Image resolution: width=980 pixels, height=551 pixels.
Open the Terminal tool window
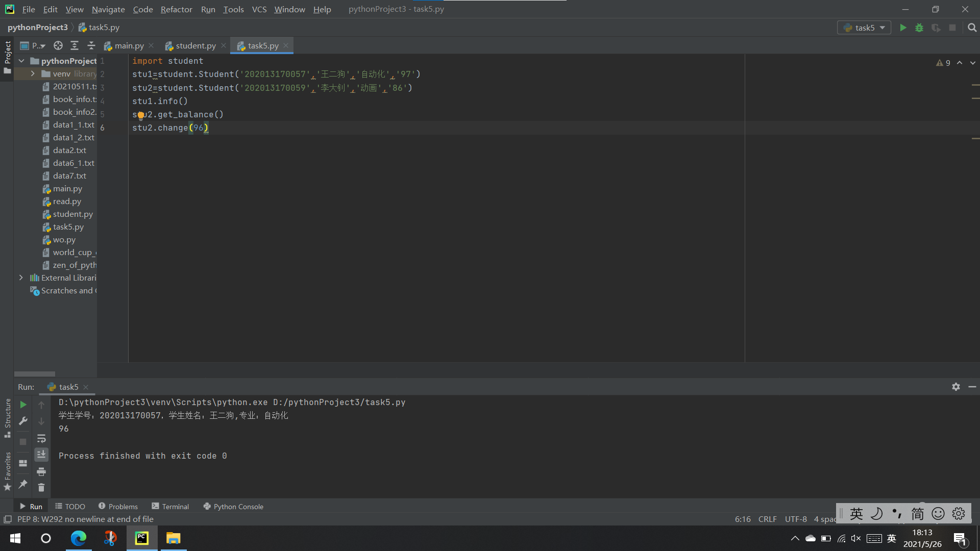click(170, 506)
